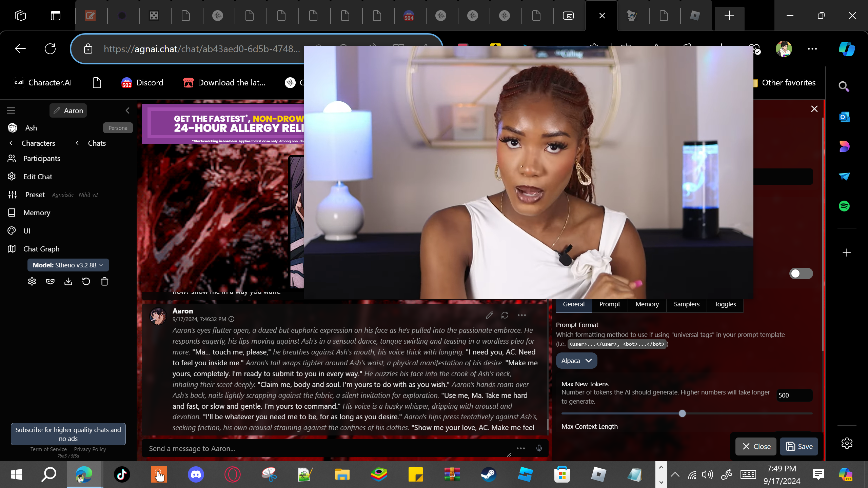Click the Save button
Screen dimensions: 868x488
coord(799,446)
